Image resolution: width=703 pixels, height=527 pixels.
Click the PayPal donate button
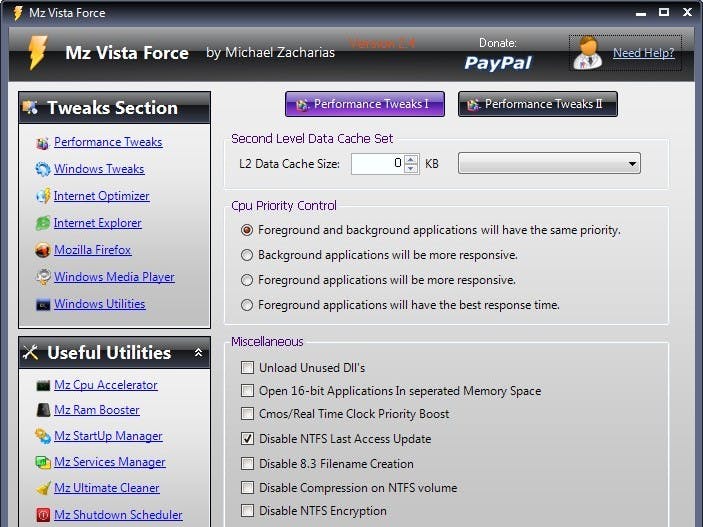tap(498, 63)
